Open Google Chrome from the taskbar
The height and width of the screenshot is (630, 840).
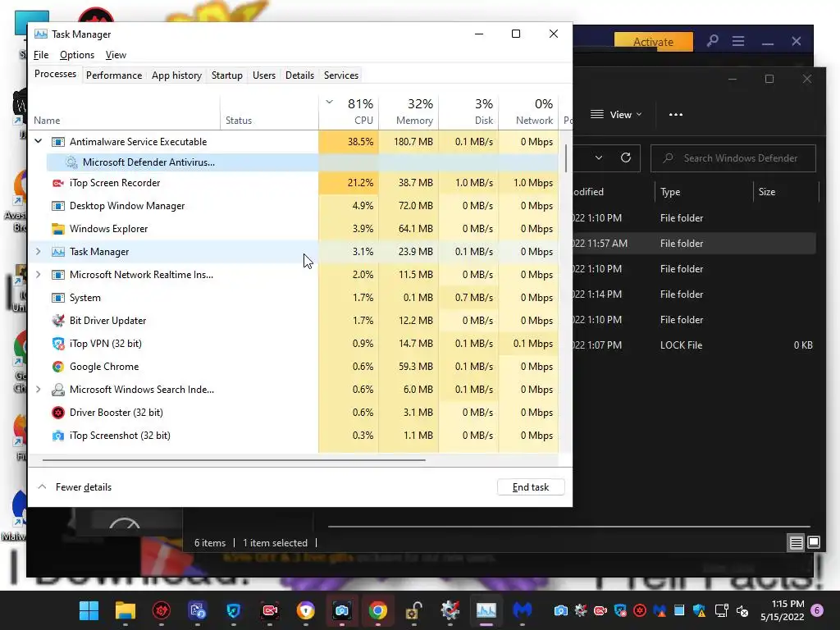pos(377,610)
